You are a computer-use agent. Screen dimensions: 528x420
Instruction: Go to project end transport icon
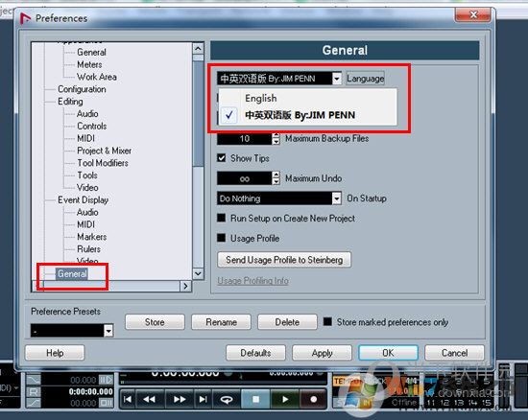pyautogui.click(x=203, y=399)
